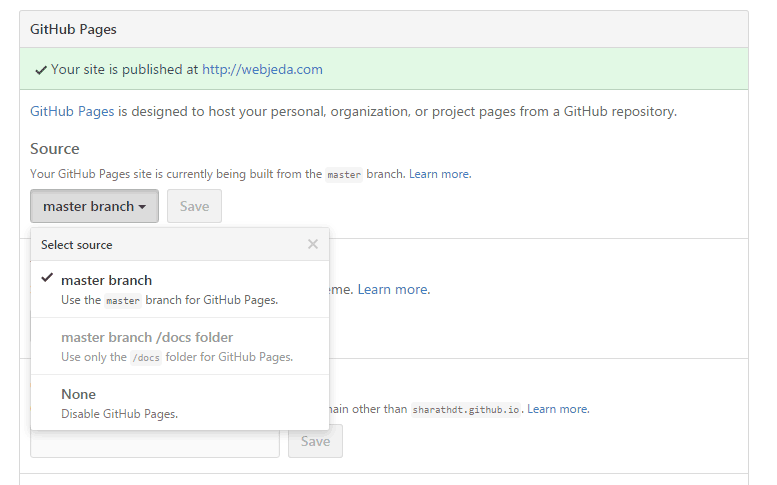Click Save button beside custom domain field

315,441
